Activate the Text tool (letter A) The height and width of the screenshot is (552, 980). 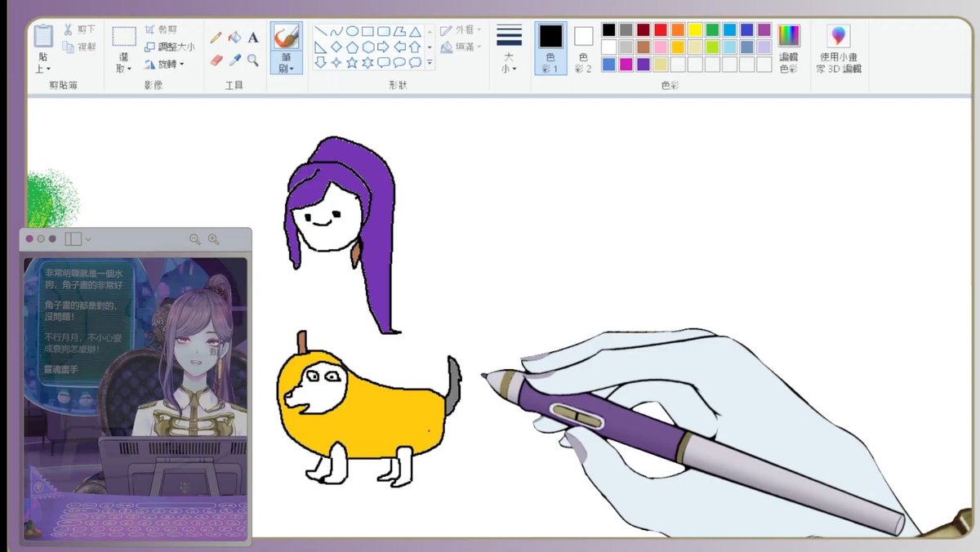click(253, 38)
